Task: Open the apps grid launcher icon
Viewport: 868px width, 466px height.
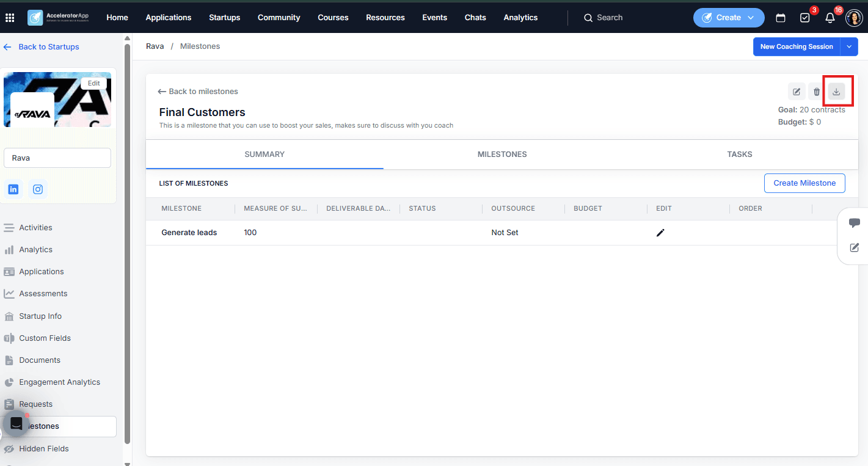Action: [x=10, y=18]
